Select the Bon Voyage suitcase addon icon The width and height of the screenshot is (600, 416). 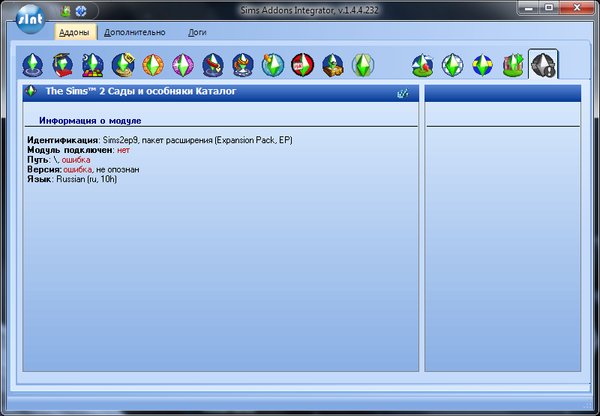pyautogui.click(x=333, y=65)
